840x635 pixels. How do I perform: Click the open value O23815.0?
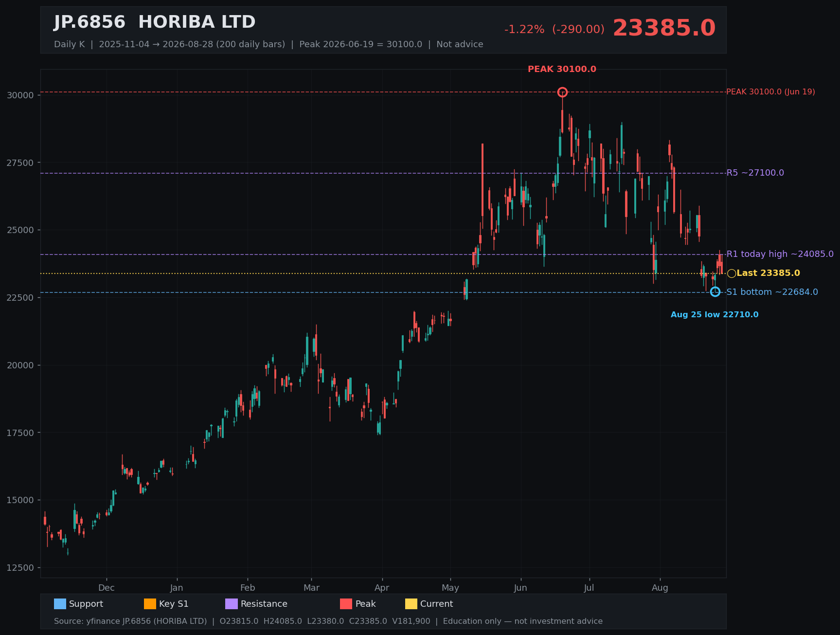[x=239, y=621]
